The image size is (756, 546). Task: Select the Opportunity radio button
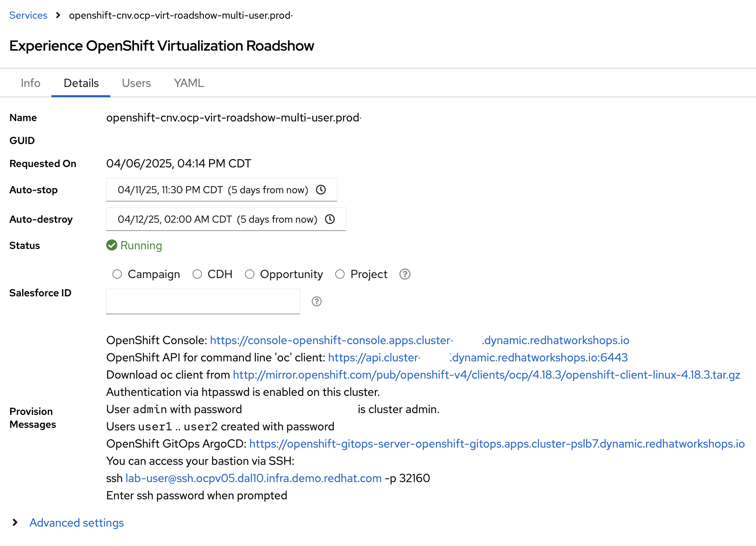click(x=250, y=274)
